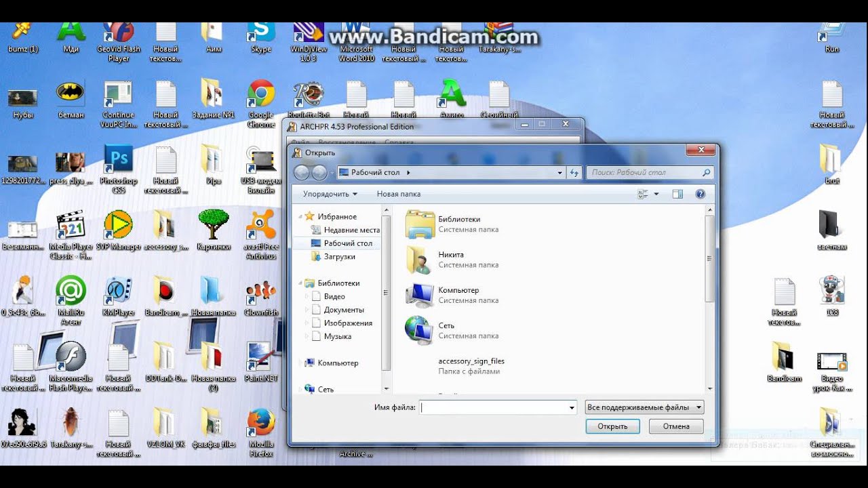Collapse the Библиотеки tree section
The height and width of the screenshot is (488, 868).
[300, 283]
